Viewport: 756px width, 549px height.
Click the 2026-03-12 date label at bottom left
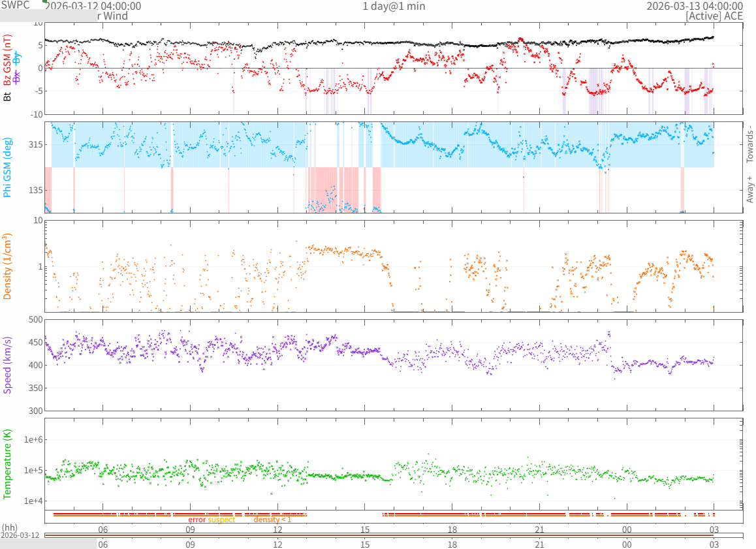(20, 535)
